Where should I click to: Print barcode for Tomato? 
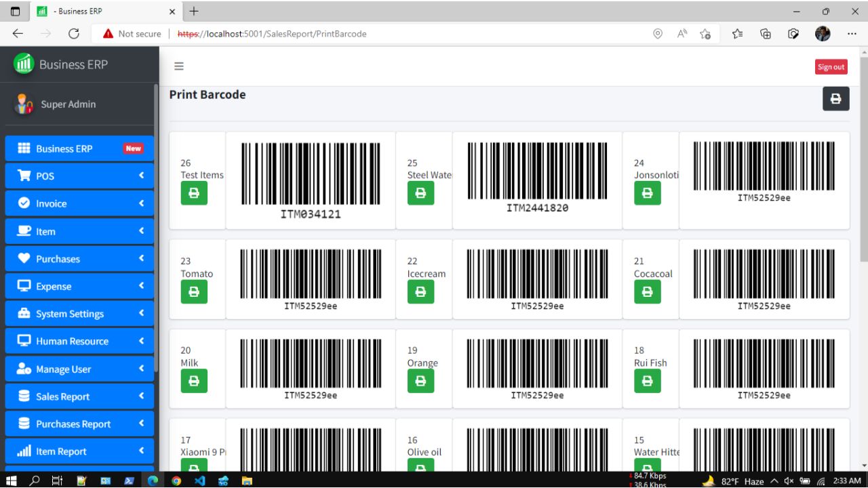point(195,291)
